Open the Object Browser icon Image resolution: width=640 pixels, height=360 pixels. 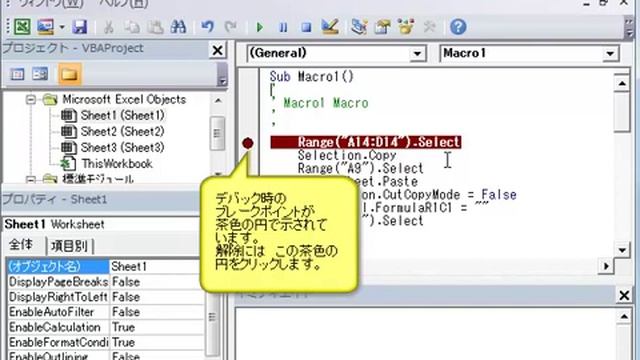pos(406,27)
